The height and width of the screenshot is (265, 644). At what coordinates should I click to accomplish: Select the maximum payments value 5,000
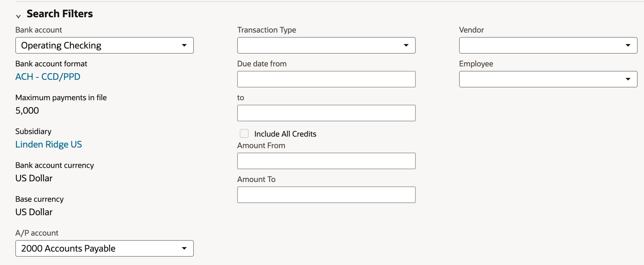[x=27, y=110]
